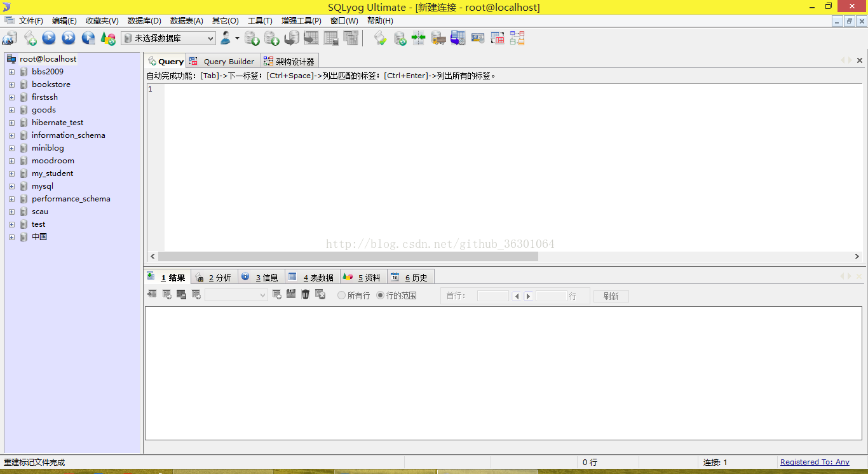
Task: Click the delete row trash icon
Action: pos(306,294)
